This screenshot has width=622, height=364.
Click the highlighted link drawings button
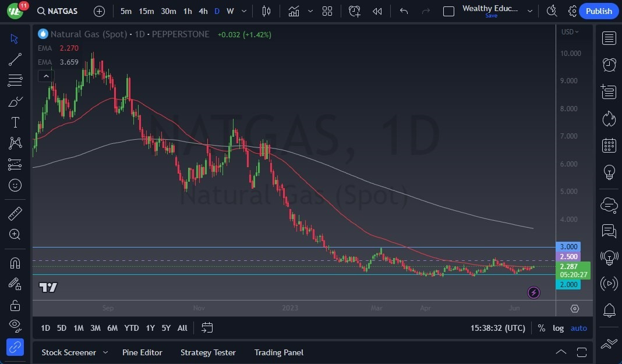15,347
